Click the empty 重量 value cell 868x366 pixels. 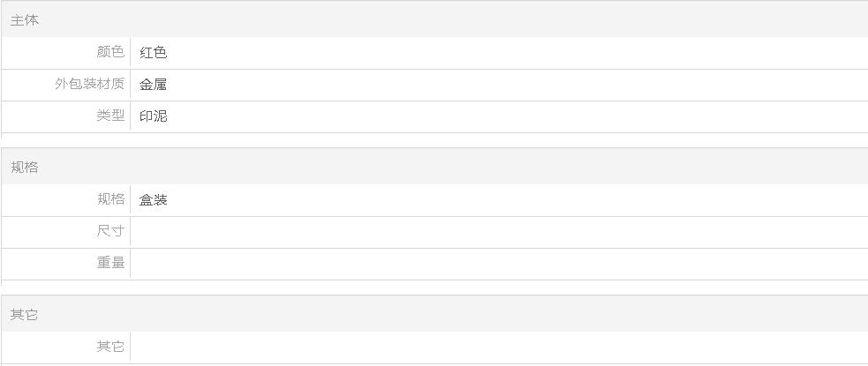click(494, 263)
